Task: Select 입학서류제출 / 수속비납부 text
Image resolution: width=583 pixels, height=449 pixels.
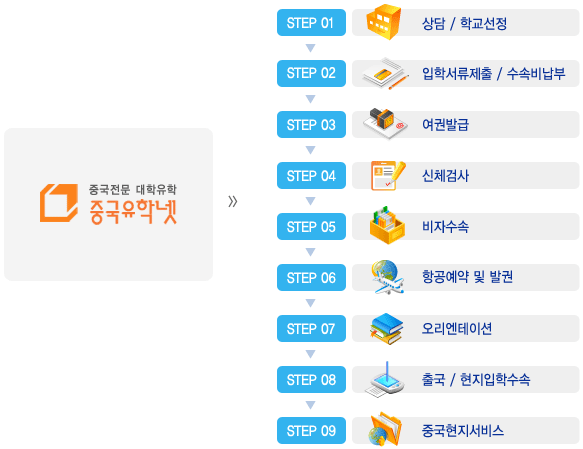Action: 493,73
